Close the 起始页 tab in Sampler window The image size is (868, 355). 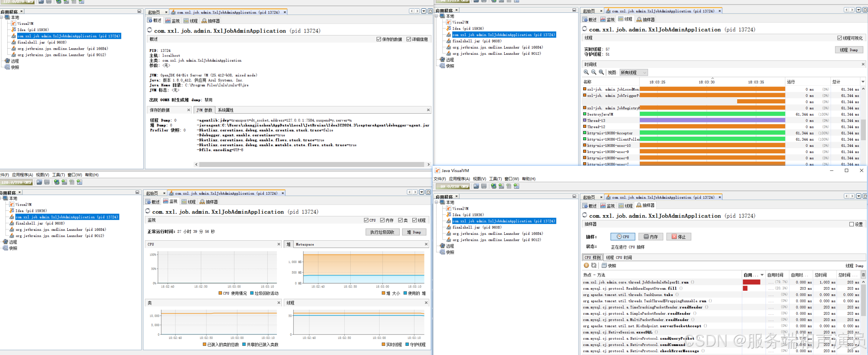click(601, 197)
